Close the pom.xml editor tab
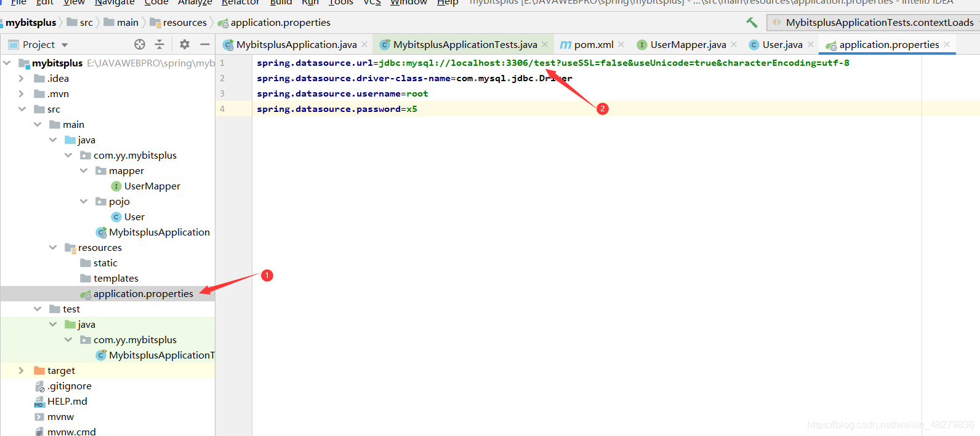 (x=621, y=44)
